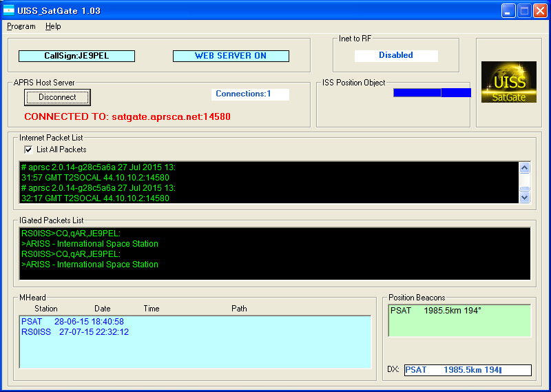Image resolution: width=551 pixels, height=392 pixels.
Task: Click the flag icon in the title bar
Action: click(9, 10)
